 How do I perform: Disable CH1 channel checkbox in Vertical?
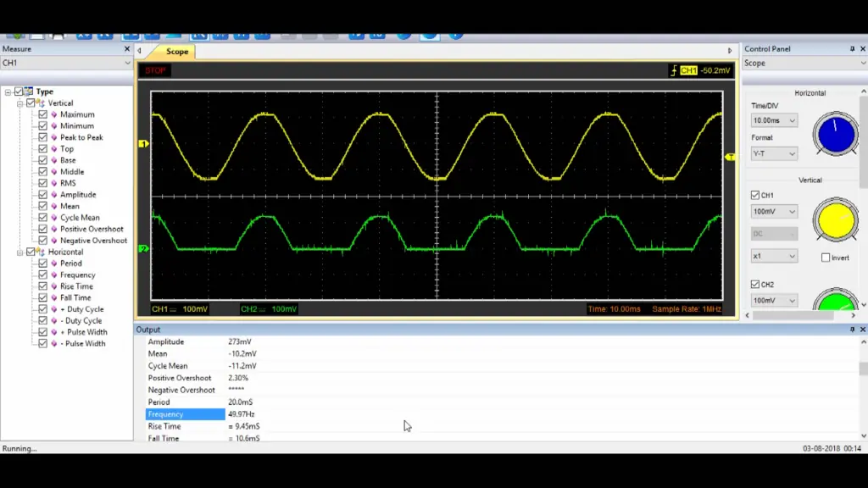pyautogui.click(x=755, y=195)
